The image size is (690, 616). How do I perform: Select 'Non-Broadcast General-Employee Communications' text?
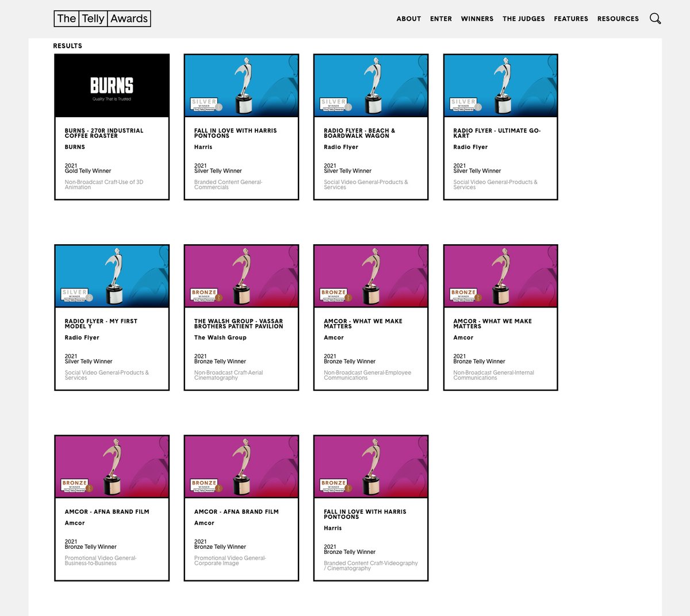point(367,375)
